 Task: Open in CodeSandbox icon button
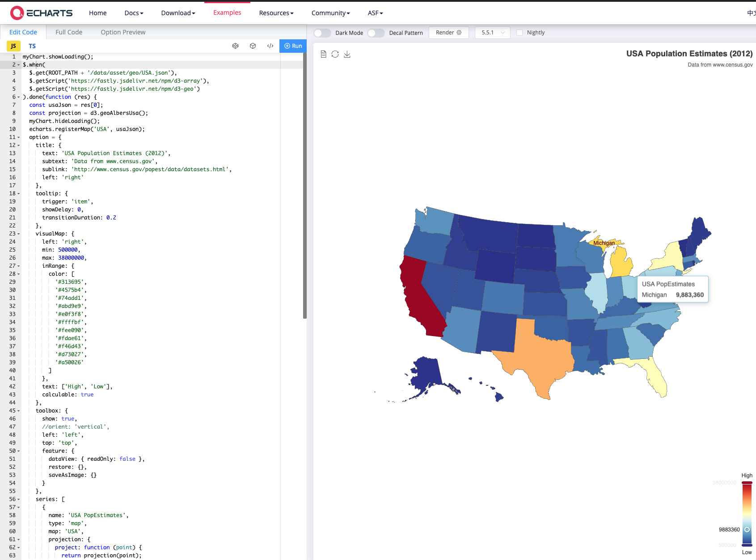point(253,46)
